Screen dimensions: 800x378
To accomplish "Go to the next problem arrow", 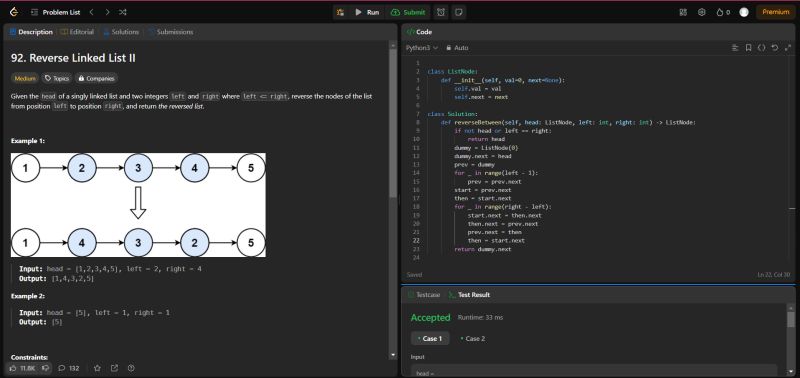I will coord(107,12).
